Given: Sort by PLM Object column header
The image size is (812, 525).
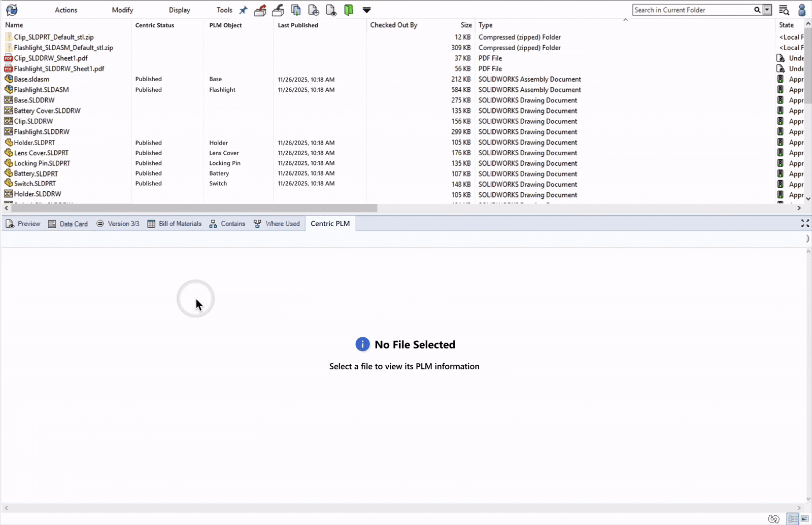Looking at the screenshot, I should click(x=225, y=25).
